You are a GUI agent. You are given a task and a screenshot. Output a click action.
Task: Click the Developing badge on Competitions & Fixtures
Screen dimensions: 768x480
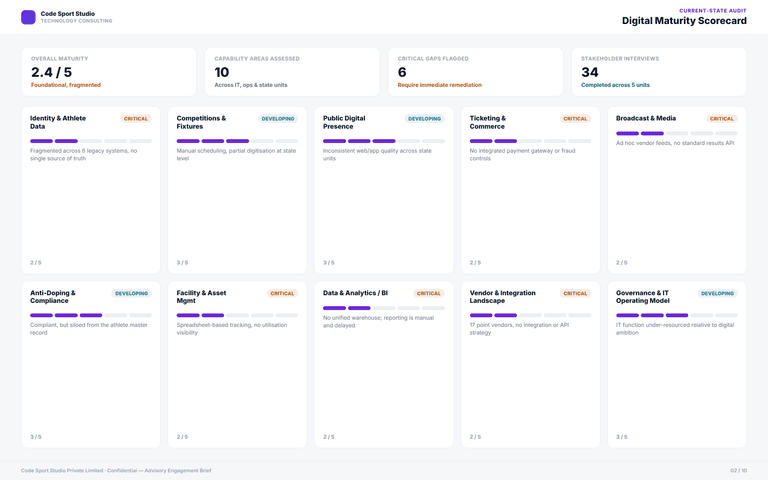point(278,119)
